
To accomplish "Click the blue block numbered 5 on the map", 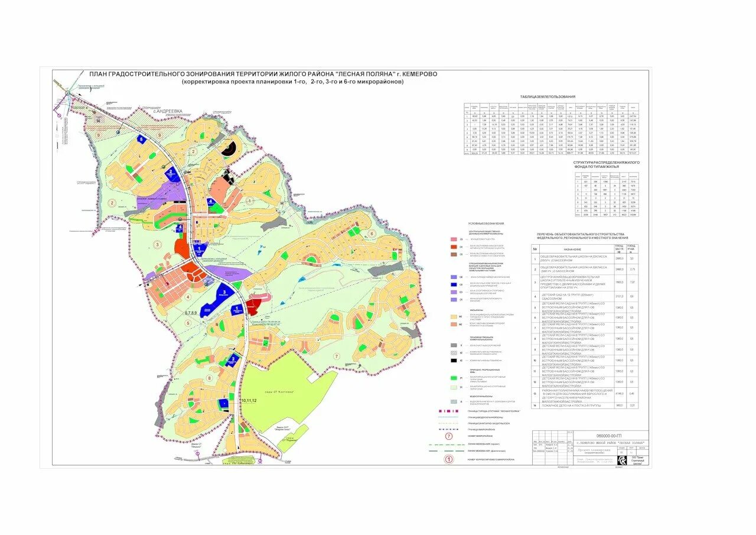I will point(141,138).
